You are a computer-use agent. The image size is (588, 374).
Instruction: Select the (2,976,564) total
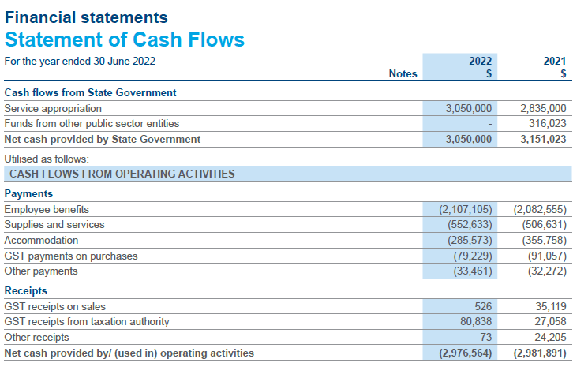466,353
